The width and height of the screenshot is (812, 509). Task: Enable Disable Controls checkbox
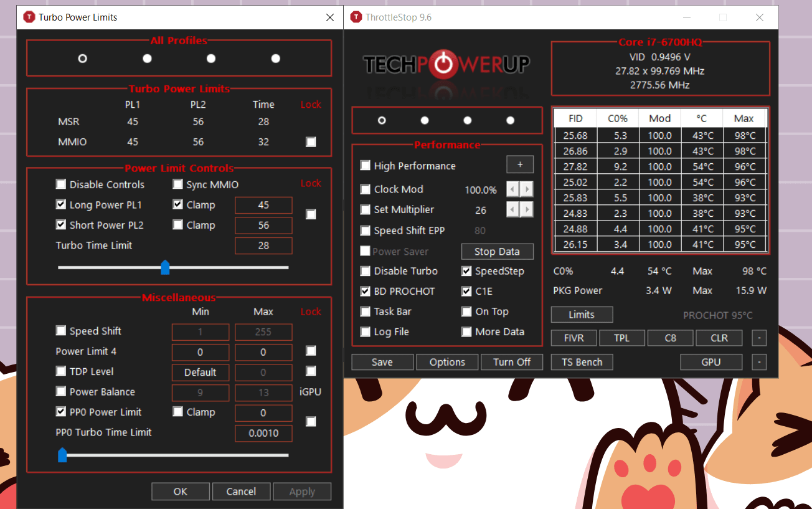coord(61,184)
